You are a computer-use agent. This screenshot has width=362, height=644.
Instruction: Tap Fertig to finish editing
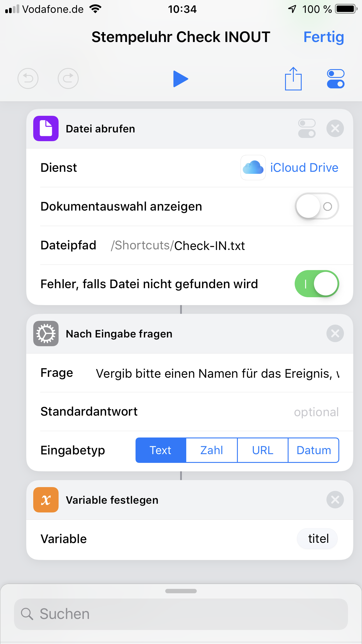tap(324, 37)
